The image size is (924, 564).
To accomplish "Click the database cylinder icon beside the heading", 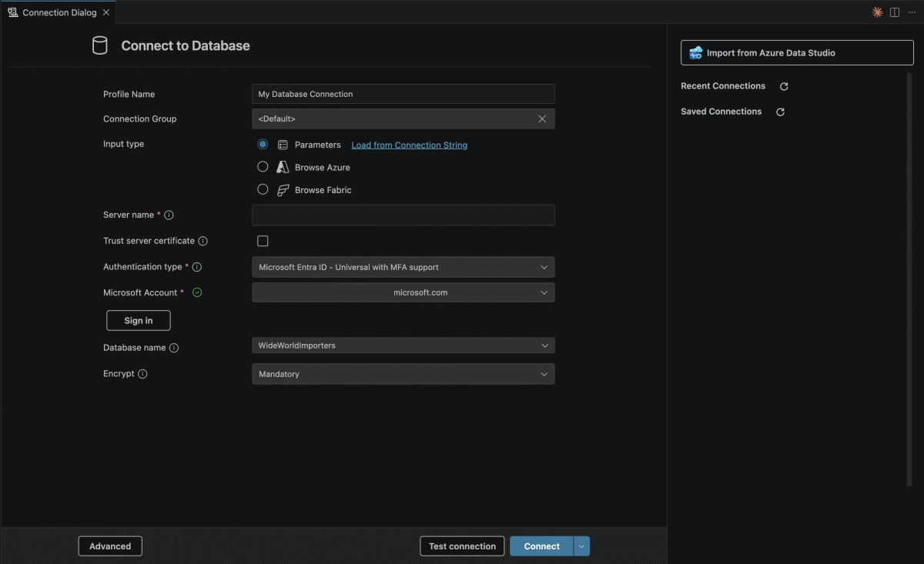I will click(x=100, y=45).
